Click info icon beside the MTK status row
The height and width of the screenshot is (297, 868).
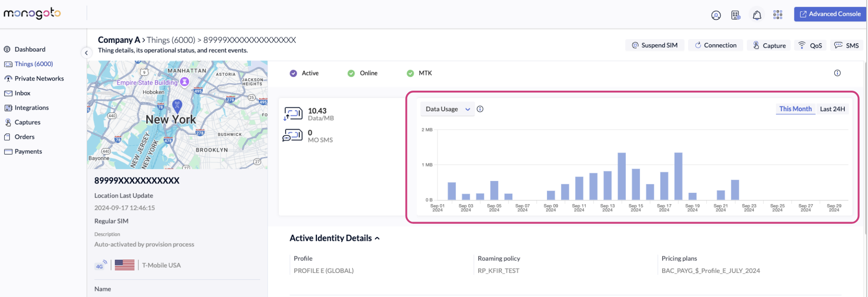837,73
